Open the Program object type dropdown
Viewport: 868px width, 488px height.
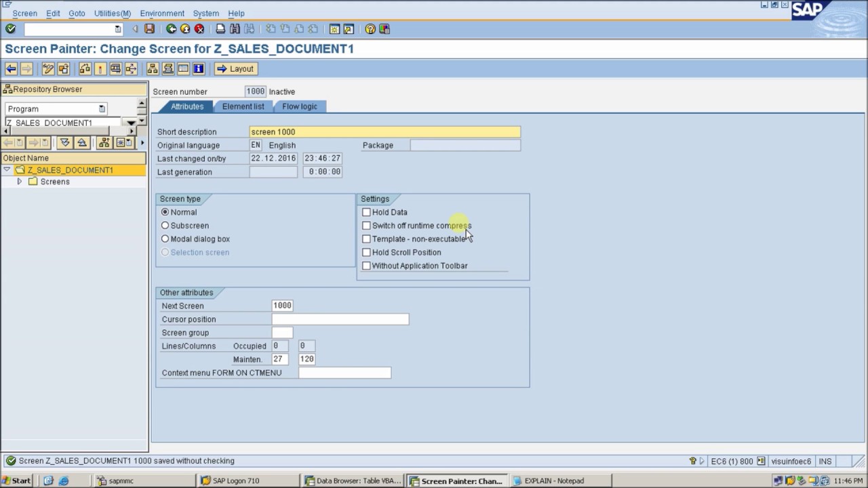point(102,108)
